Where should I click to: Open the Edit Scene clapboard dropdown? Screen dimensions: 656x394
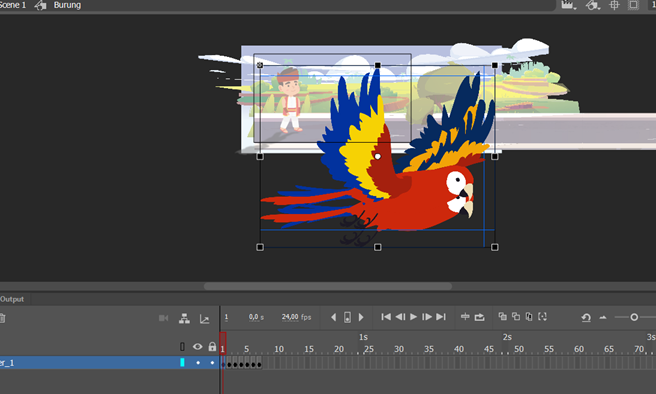pos(568,5)
